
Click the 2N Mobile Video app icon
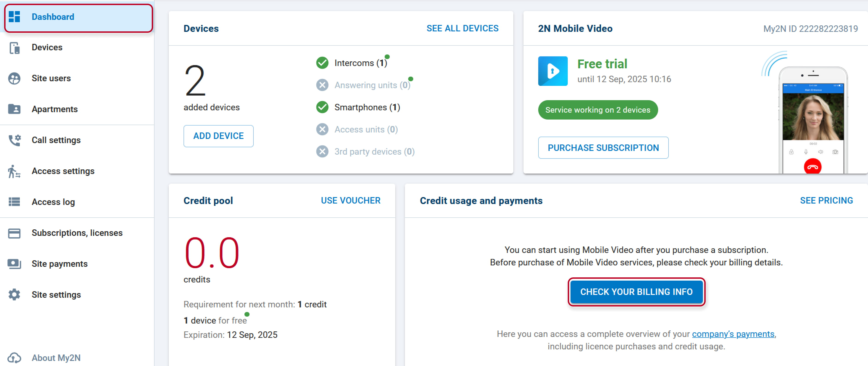553,71
